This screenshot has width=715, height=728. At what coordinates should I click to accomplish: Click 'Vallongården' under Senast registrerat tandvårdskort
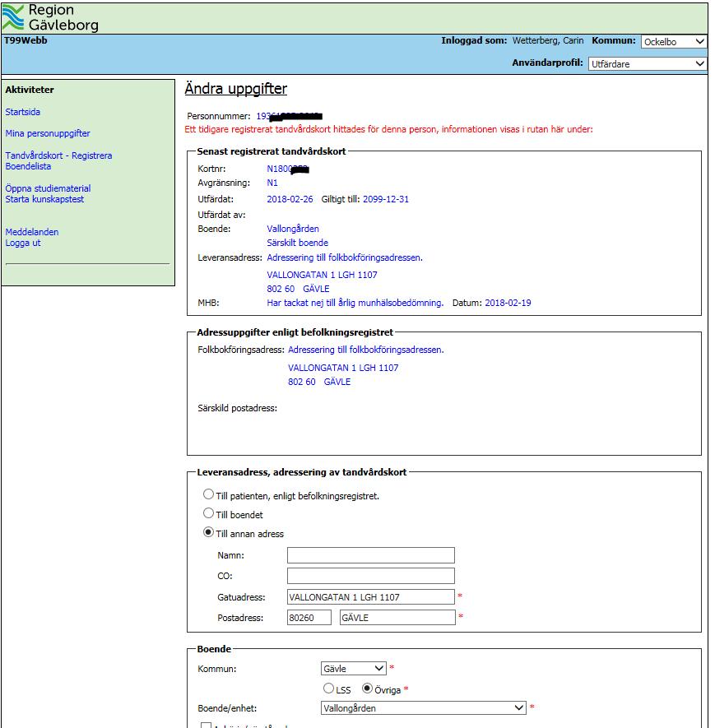click(x=293, y=229)
